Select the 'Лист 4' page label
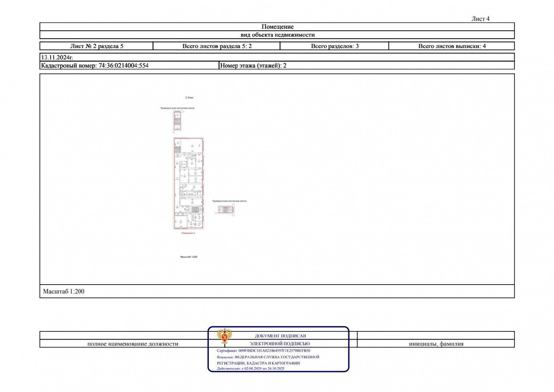This screenshot has width=554, height=392. [480, 19]
